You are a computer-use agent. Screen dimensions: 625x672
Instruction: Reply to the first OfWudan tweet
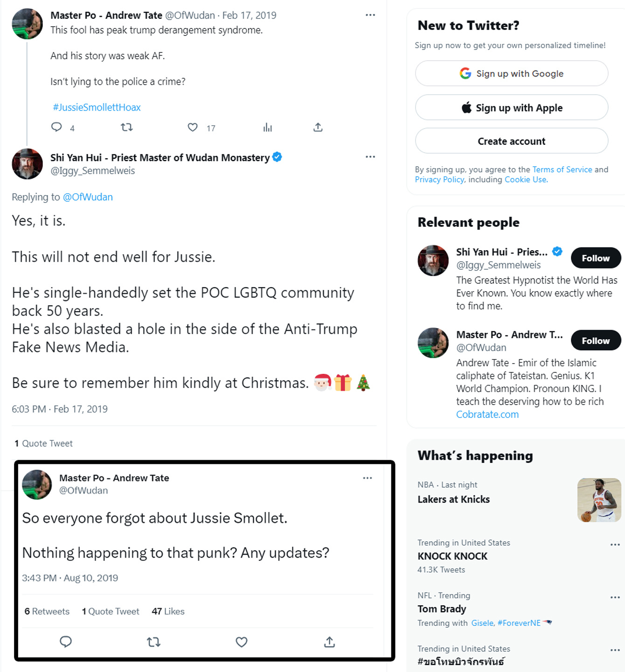pos(56,127)
